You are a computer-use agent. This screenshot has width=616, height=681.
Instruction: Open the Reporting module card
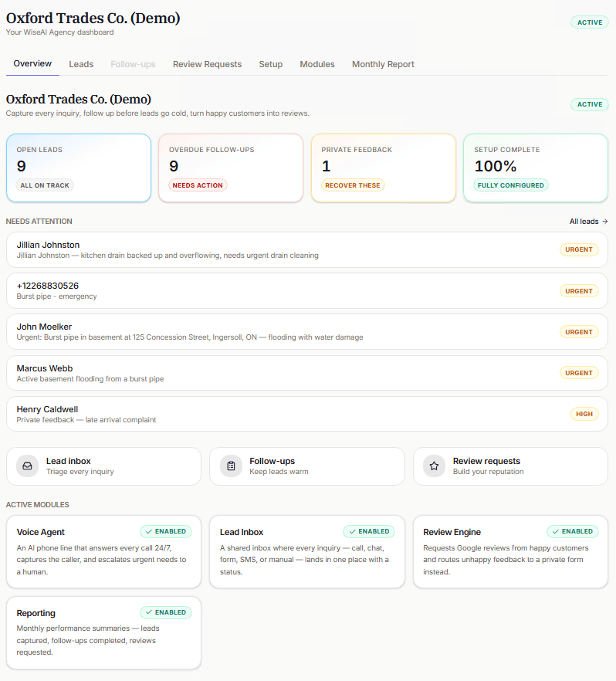(x=103, y=633)
